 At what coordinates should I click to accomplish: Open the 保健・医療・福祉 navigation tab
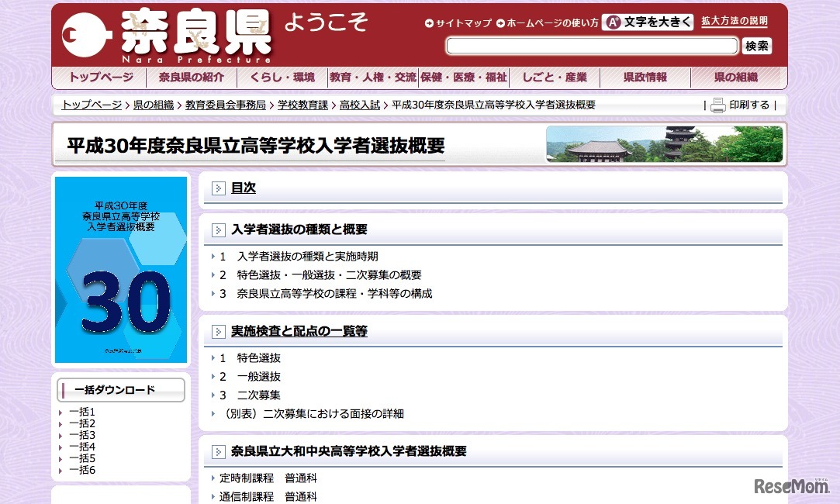coord(463,77)
